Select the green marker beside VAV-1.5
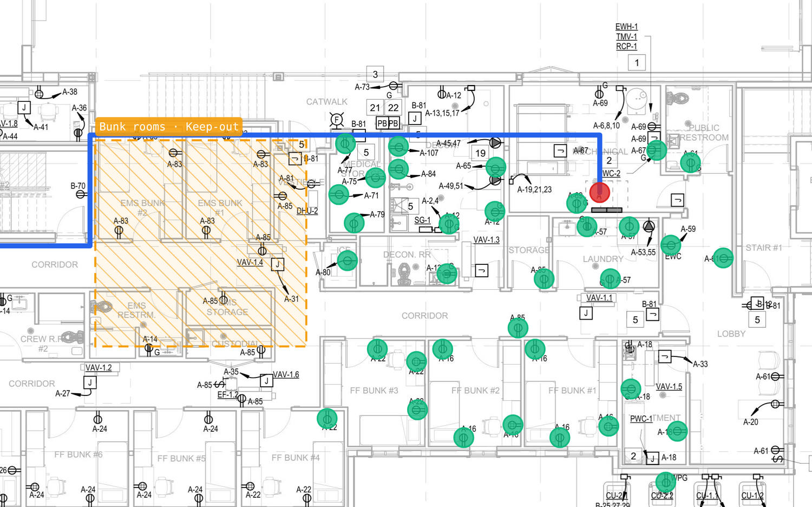The width and height of the screenshot is (812, 507). point(631,388)
